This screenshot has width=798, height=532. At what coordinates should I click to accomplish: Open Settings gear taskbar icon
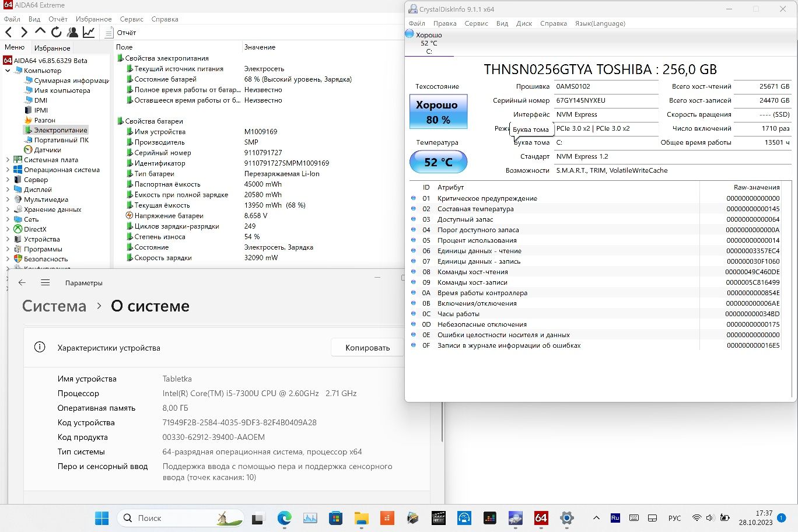click(566, 518)
